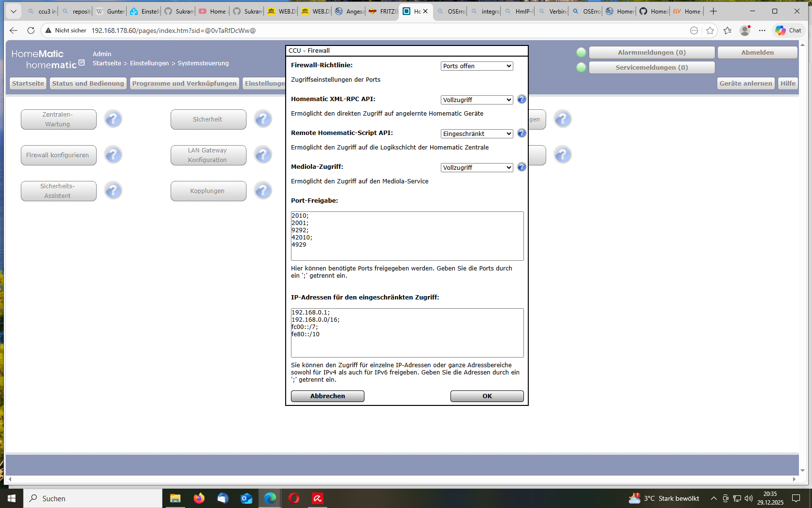Click help icon next to Mediola-Zugriff
The height and width of the screenshot is (508, 812).
coord(522,167)
